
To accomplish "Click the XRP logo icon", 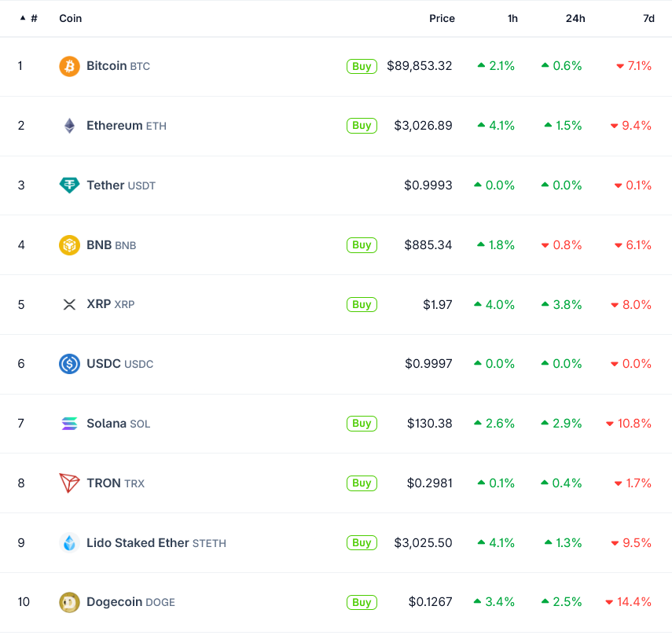I will pyautogui.click(x=69, y=304).
